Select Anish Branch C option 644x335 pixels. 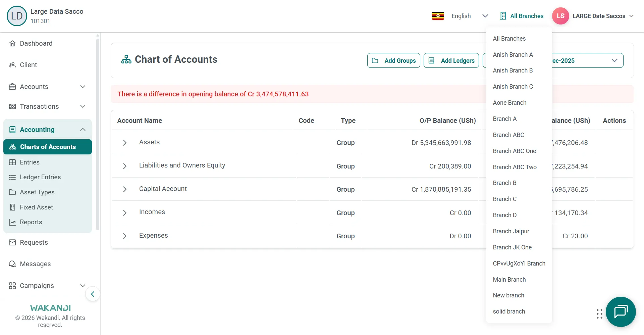point(519,87)
